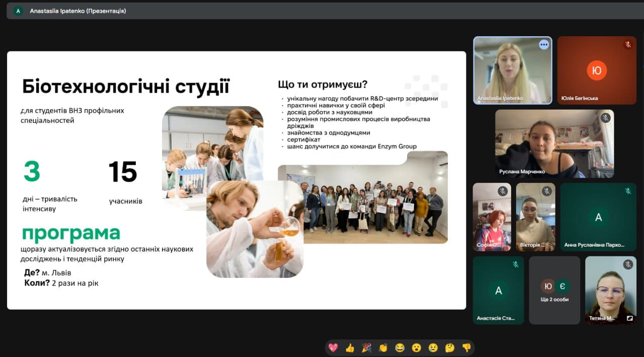Send the thumbs down reaction
Viewport: 644px width, 357px height.
[466, 347]
